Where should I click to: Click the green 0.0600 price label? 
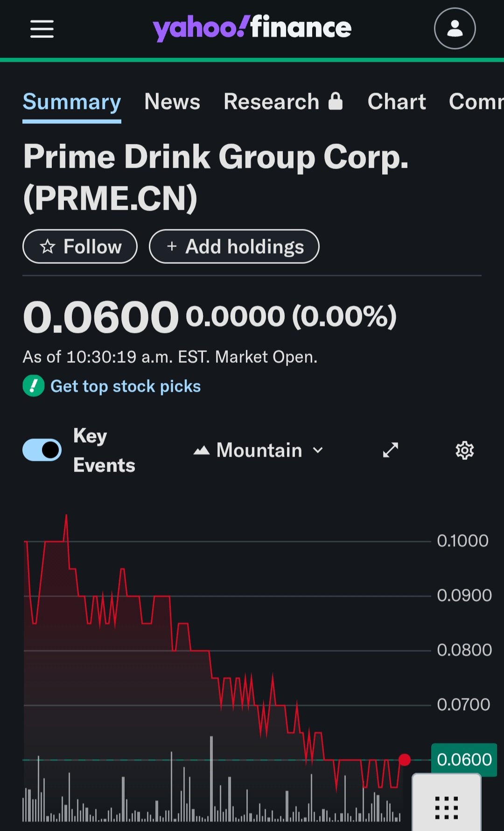pos(464,760)
